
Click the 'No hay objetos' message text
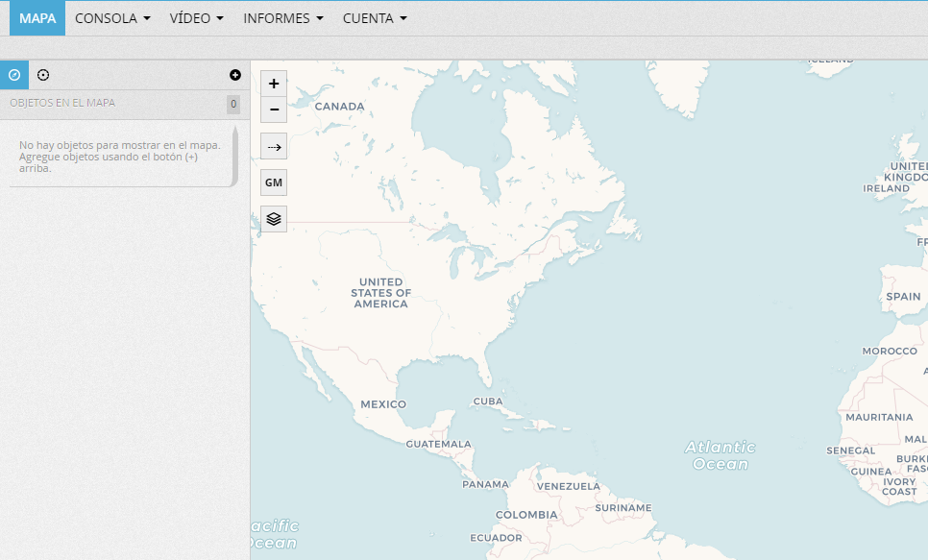[x=119, y=157]
